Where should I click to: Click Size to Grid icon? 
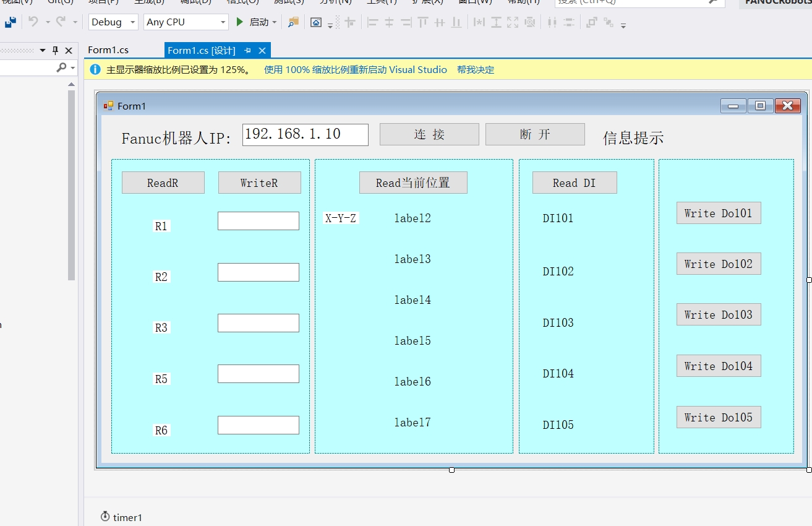pos(530,22)
